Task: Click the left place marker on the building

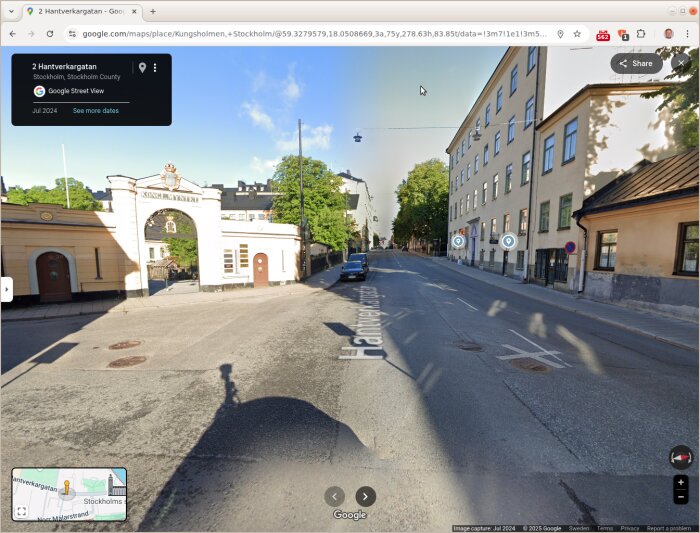Action: pos(458,242)
